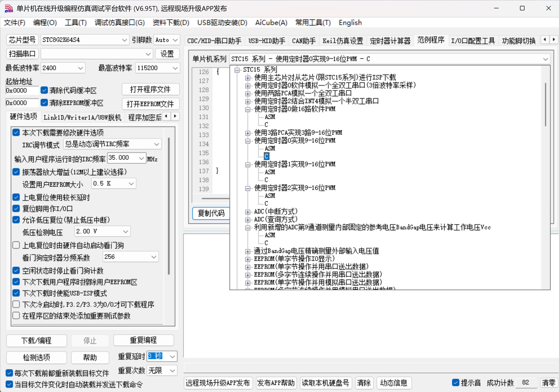Click hardware options vertical scrollbar

(x=168, y=206)
